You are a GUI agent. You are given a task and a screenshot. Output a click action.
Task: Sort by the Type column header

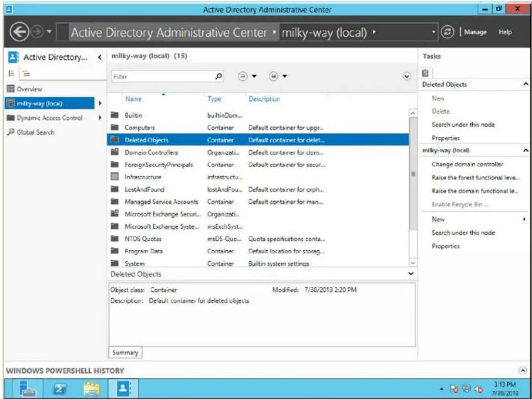[214, 99]
